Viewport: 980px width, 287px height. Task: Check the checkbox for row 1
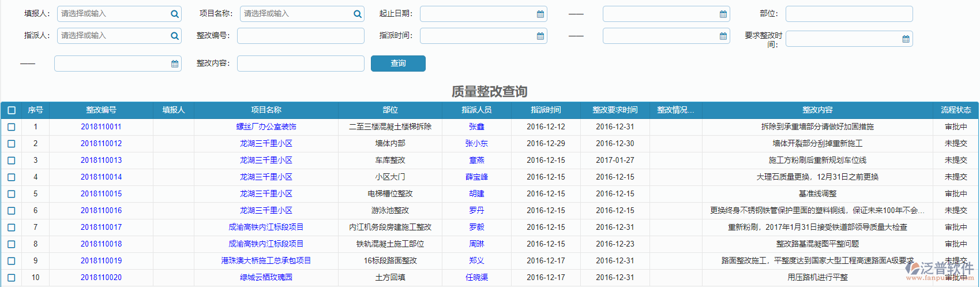[x=12, y=127]
